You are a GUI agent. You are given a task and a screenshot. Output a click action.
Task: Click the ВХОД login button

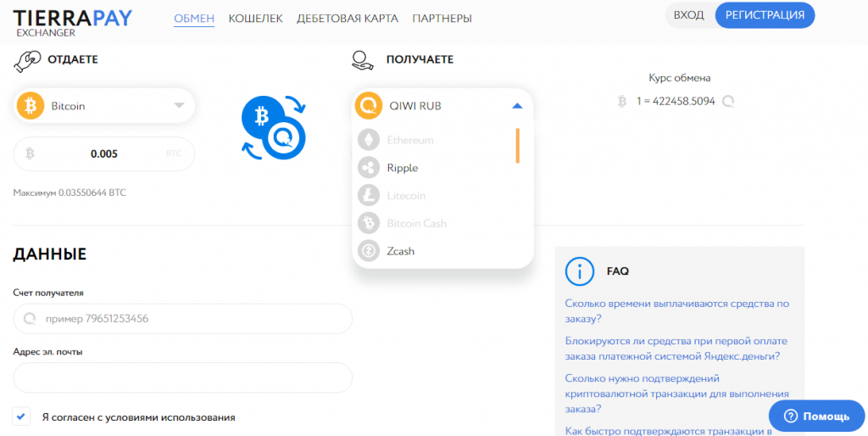[x=688, y=15]
